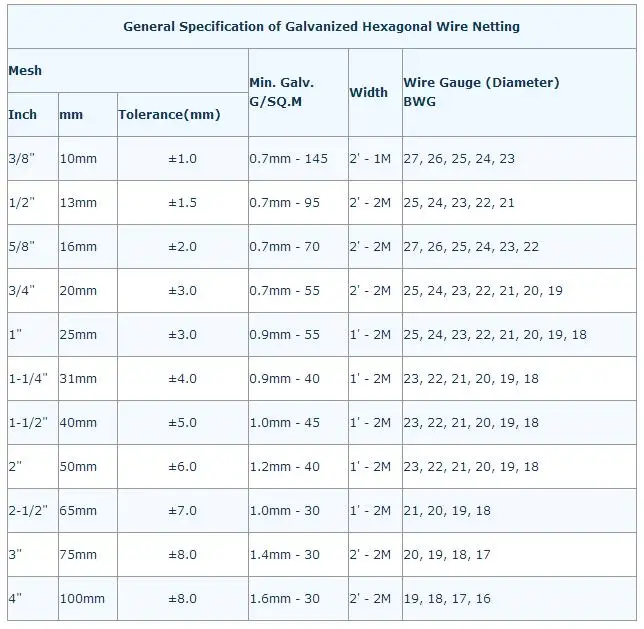Click the Width column header
Viewport: 644px width, 629px height.
click(368, 92)
